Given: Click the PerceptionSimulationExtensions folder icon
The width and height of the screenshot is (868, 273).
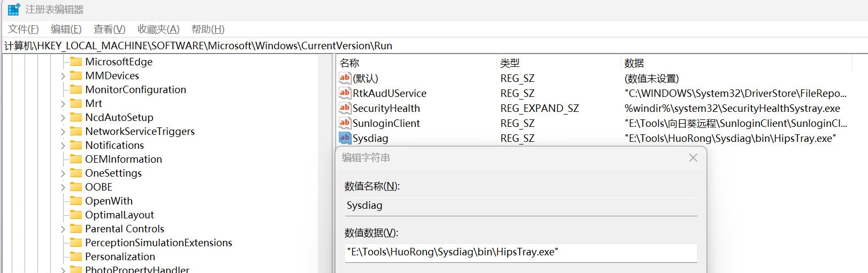Looking at the screenshot, I should click(76, 242).
